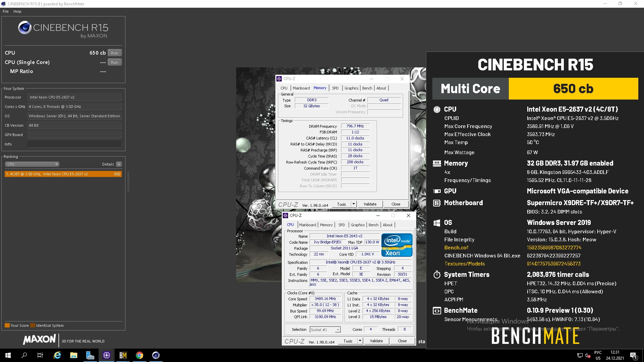
Task: Open Mainboard tab in lower CPU-Z
Action: click(x=308, y=225)
